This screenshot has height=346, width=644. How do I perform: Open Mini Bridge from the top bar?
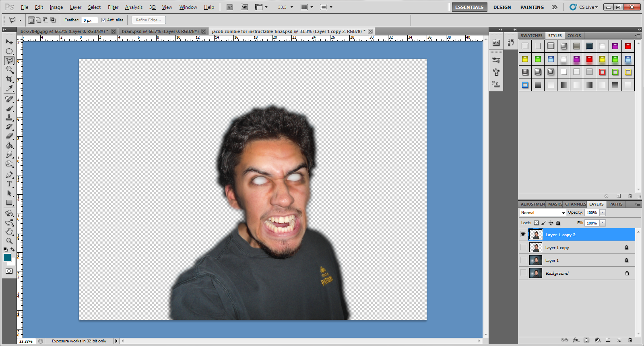click(x=244, y=7)
